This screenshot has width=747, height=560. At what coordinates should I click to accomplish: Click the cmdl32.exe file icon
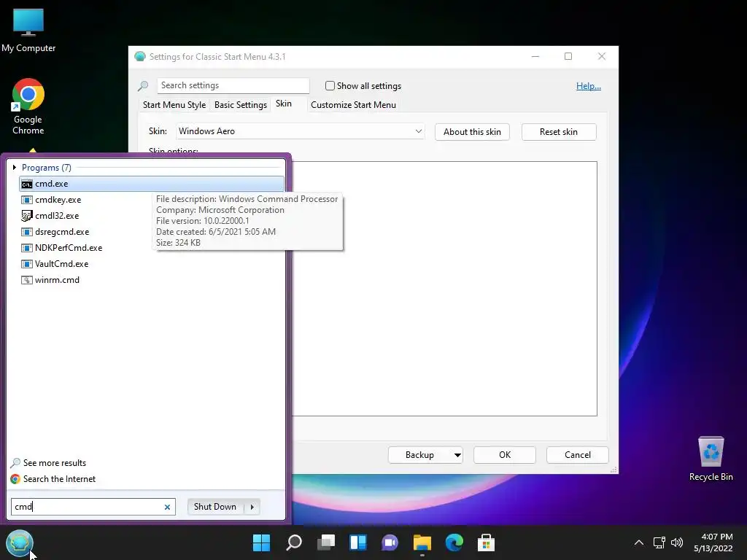coord(27,216)
